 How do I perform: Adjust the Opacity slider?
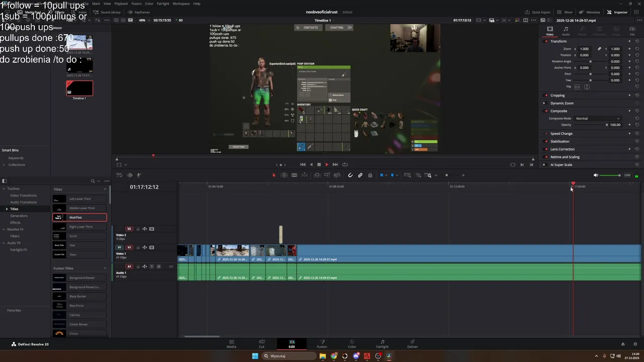pyautogui.click(x=591, y=125)
